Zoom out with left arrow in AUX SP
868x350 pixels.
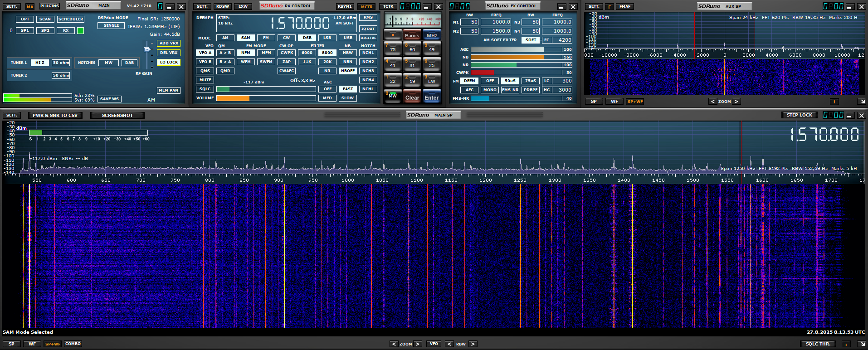pos(713,102)
